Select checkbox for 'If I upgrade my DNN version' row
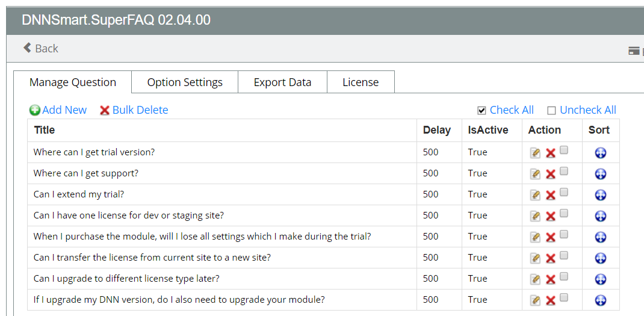Image resolution: width=644 pixels, height=316 pixels. (x=564, y=297)
